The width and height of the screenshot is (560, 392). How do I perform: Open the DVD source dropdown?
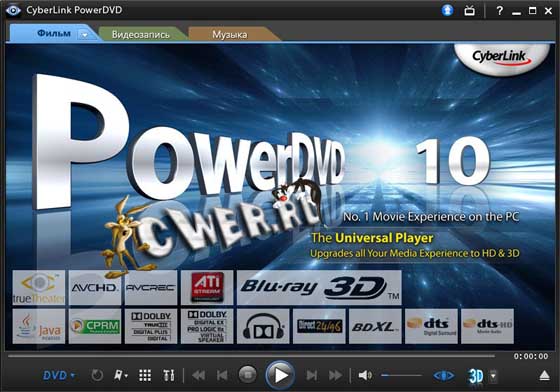coord(59,376)
